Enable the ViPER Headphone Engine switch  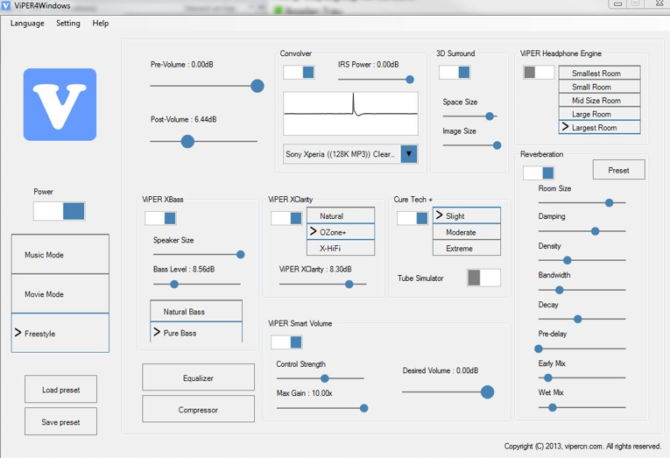click(x=539, y=72)
